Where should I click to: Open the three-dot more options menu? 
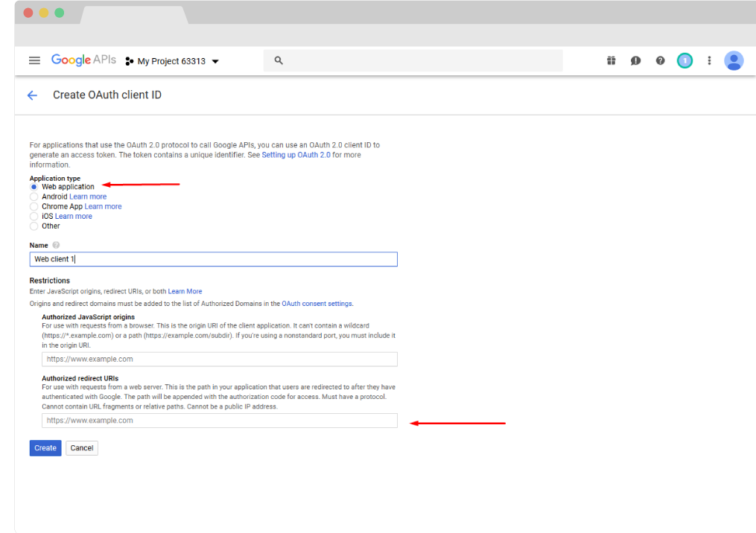click(x=709, y=61)
